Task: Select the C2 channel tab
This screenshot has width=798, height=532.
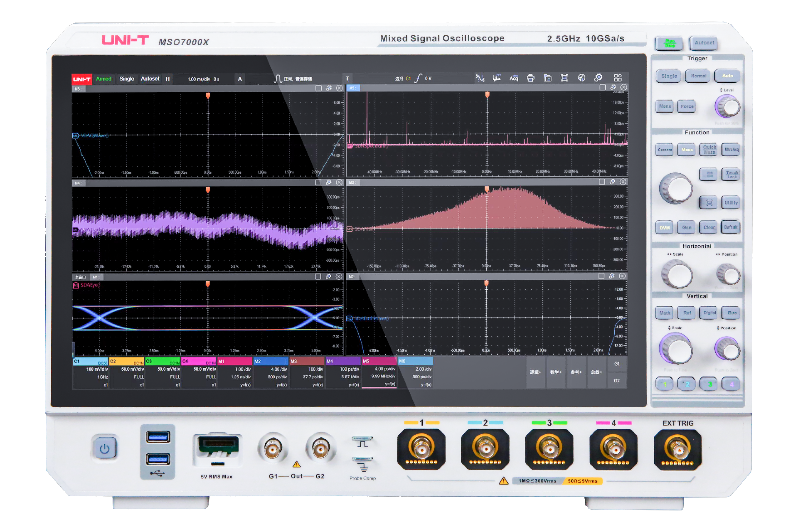Action: (x=127, y=373)
